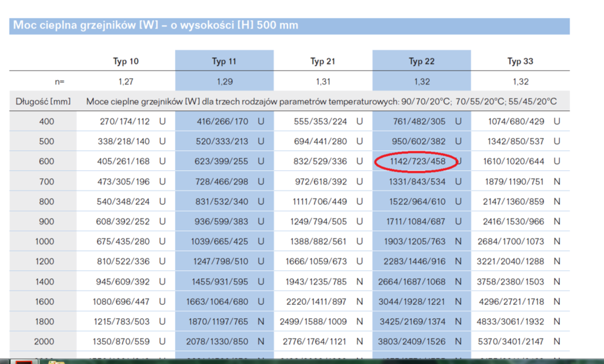Click the Typ 33 column header
604x364 pixels.
tap(520, 62)
